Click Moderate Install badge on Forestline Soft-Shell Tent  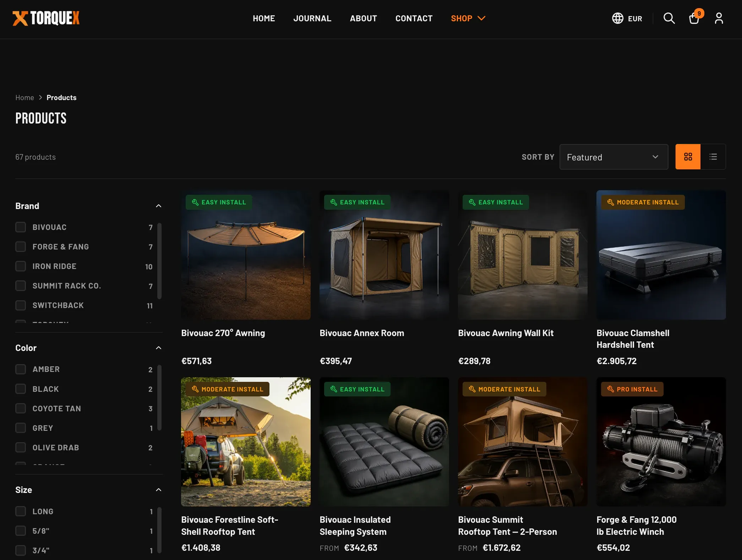[x=228, y=389]
